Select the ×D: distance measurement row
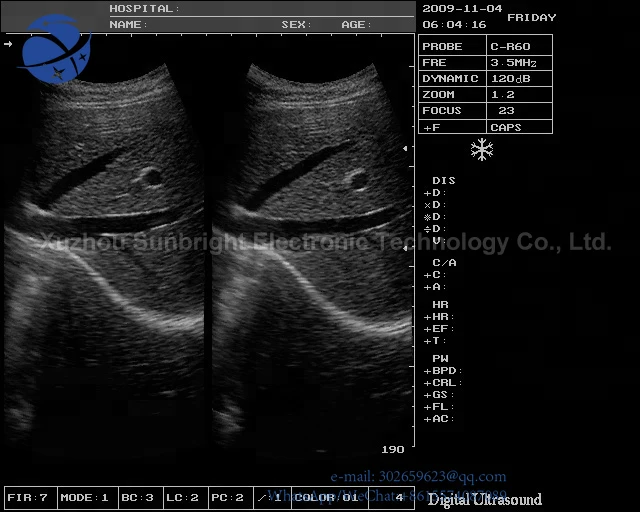 [435, 205]
